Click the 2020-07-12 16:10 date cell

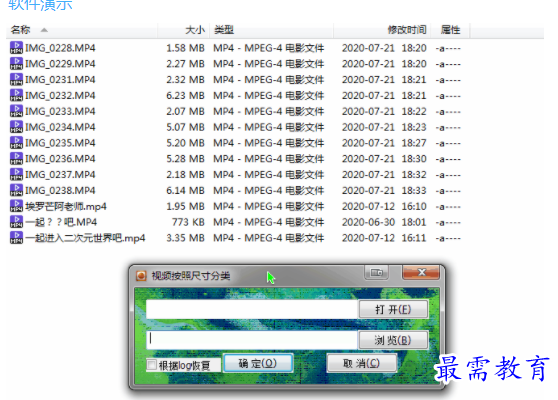click(x=384, y=206)
